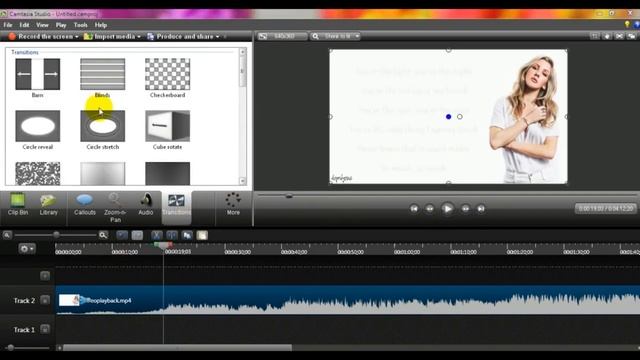Open the Library tab
The image size is (640, 360).
(x=48, y=204)
